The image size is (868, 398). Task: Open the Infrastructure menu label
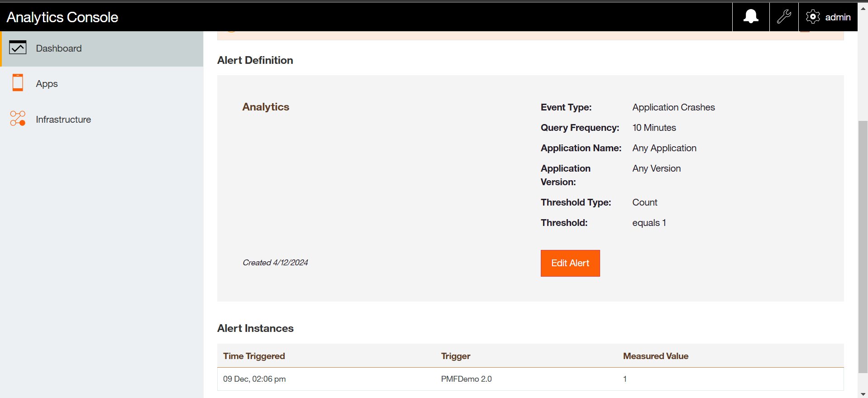63,120
